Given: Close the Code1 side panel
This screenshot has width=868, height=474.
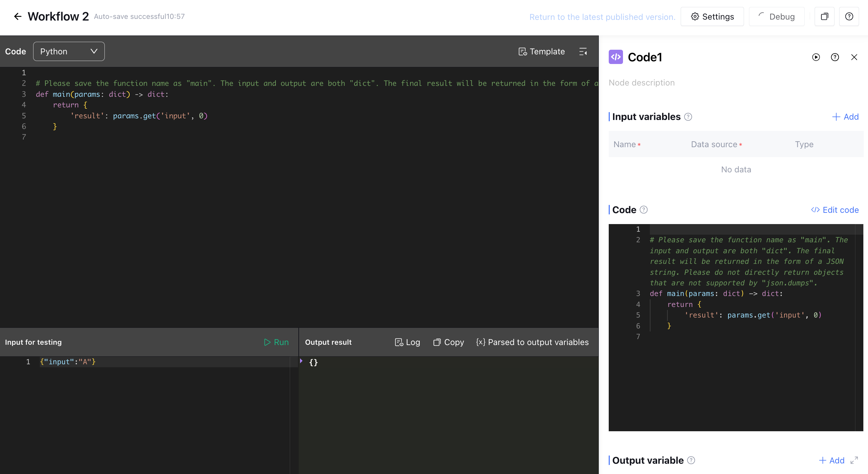Looking at the screenshot, I should [854, 57].
